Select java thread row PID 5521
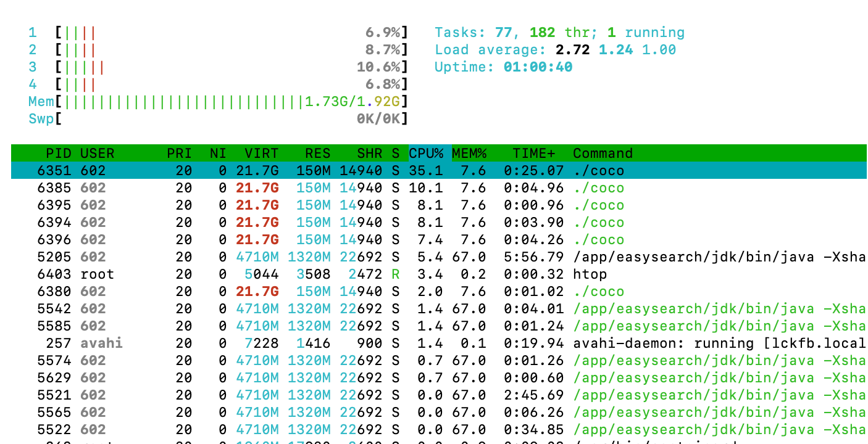 point(439,395)
